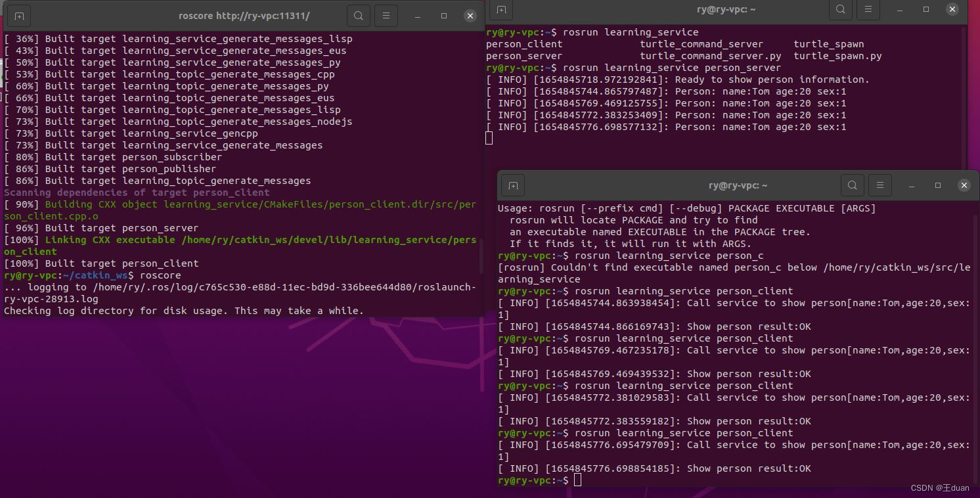980x498 pixels.
Task: Close the person_client terminal window
Action: [964, 185]
